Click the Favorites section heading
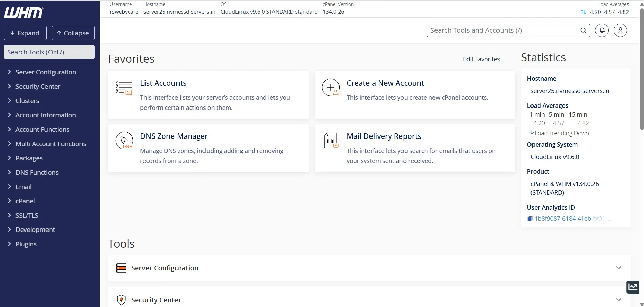Screen dimensions: 644x307 coord(131,59)
